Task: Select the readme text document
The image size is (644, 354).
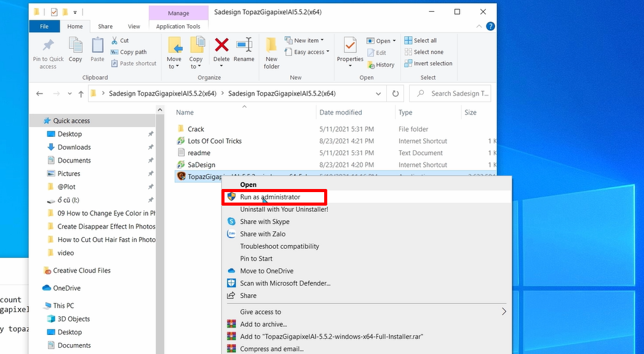Action: click(199, 153)
